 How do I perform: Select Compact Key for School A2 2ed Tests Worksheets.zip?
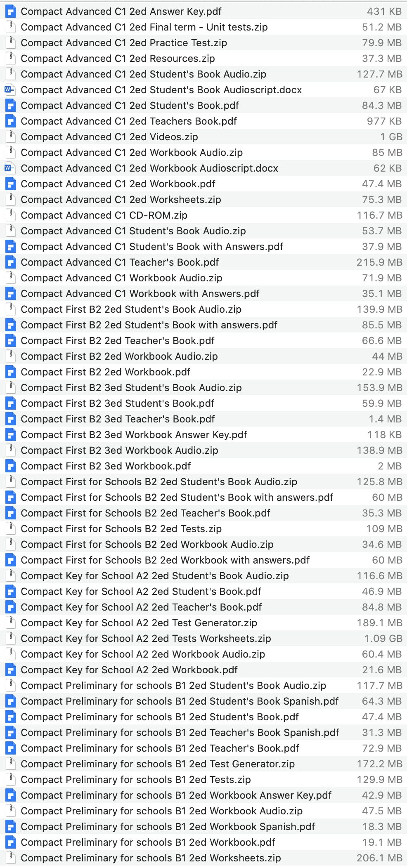click(146, 639)
